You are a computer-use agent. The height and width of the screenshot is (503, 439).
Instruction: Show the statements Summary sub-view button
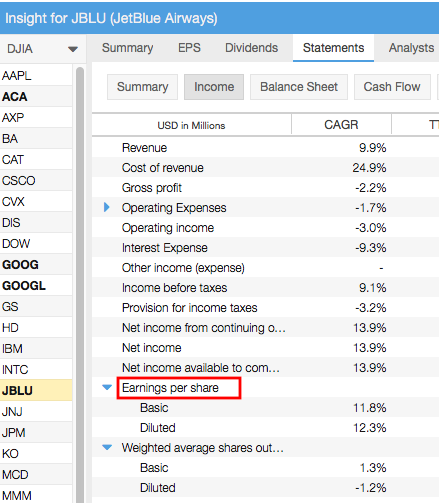(142, 87)
